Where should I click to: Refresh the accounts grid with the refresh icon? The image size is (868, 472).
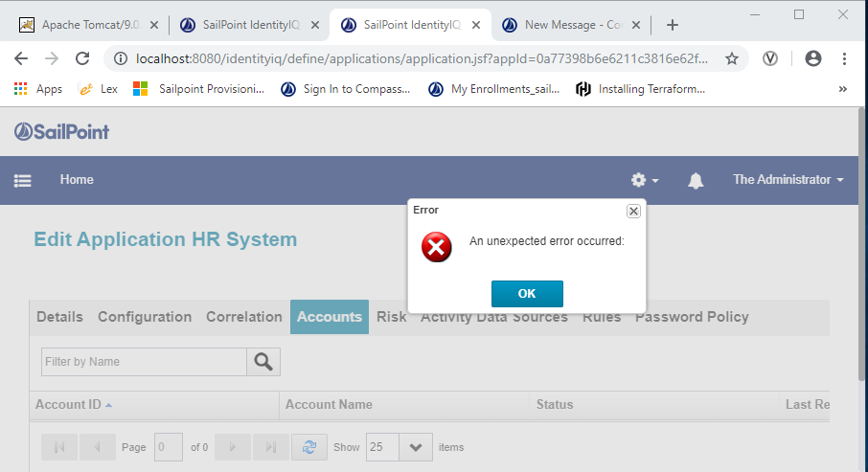coord(308,447)
